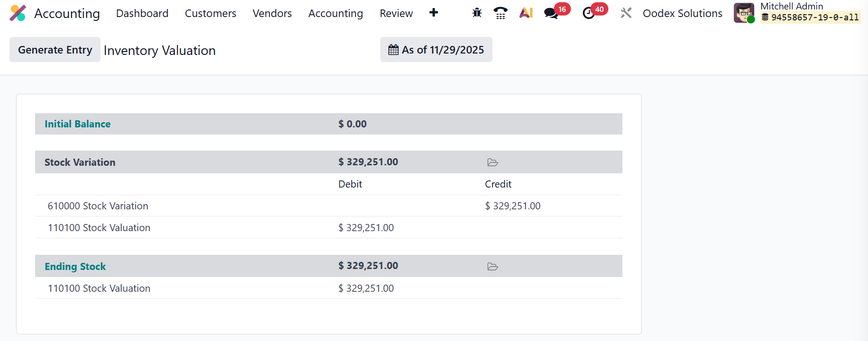Click the plus icon in the menu bar
868x341 pixels.
tap(433, 13)
